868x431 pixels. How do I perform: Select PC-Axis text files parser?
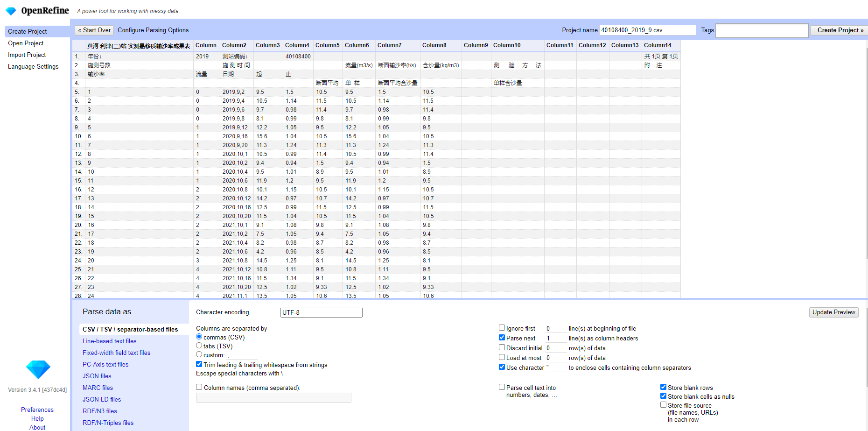pyautogui.click(x=105, y=364)
